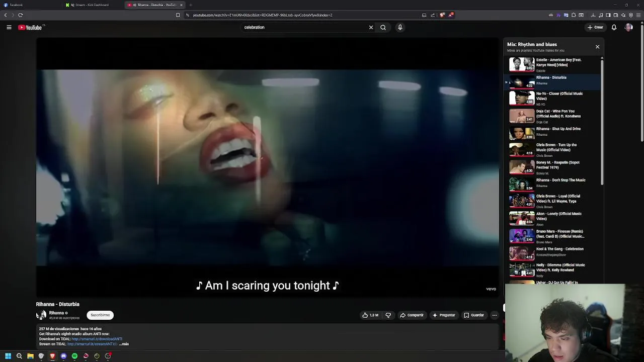The height and width of the screenshot is (362, 644).
Task: Open the account avatar menu
Action: pyautogui.click(x=628, y=28)
